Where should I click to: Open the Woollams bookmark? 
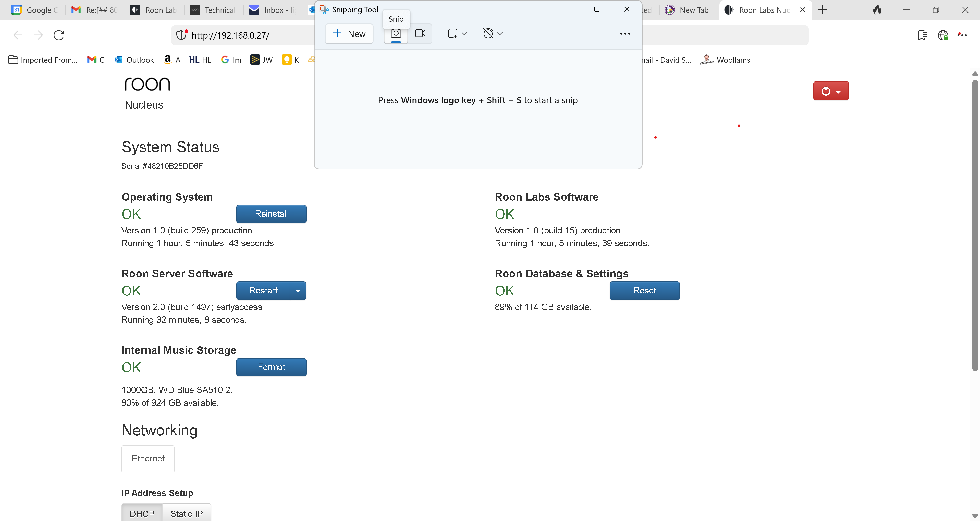(x=725, y=60)
